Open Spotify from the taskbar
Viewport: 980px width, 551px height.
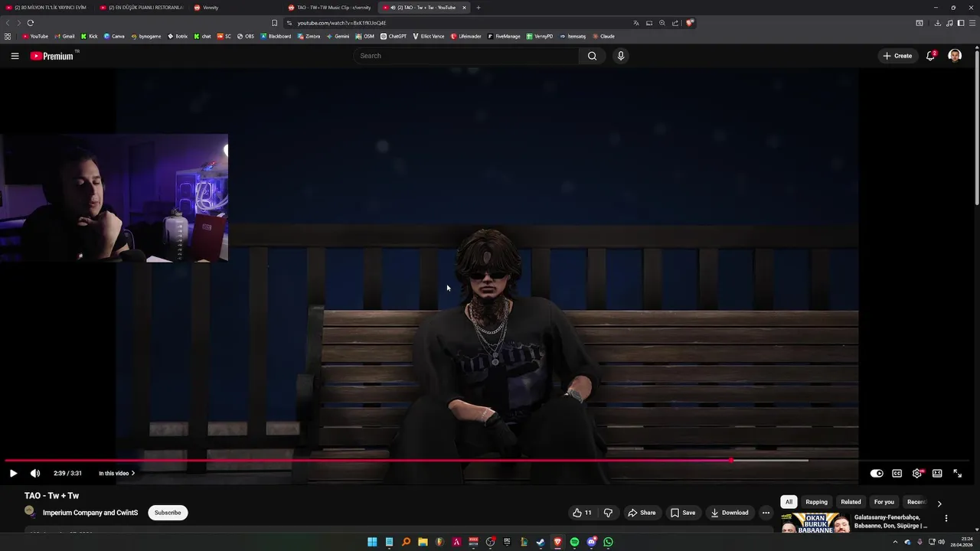[x=574, y=542]
